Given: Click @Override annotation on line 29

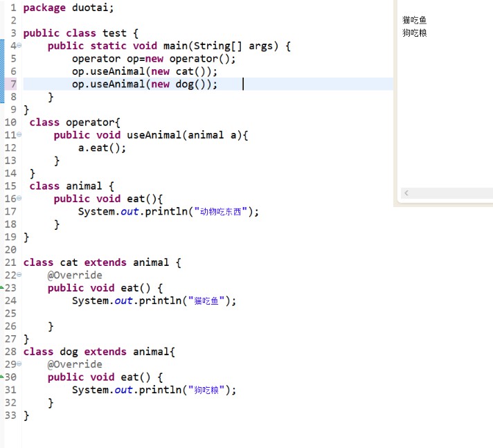Looking at the screenshot, I should (75, 365).
